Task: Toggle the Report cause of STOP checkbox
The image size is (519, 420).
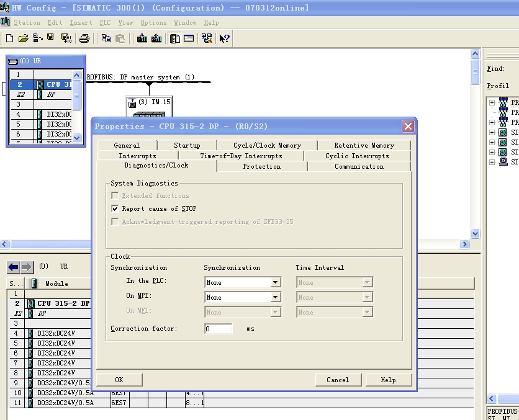Action: click(x=115, y=209)
